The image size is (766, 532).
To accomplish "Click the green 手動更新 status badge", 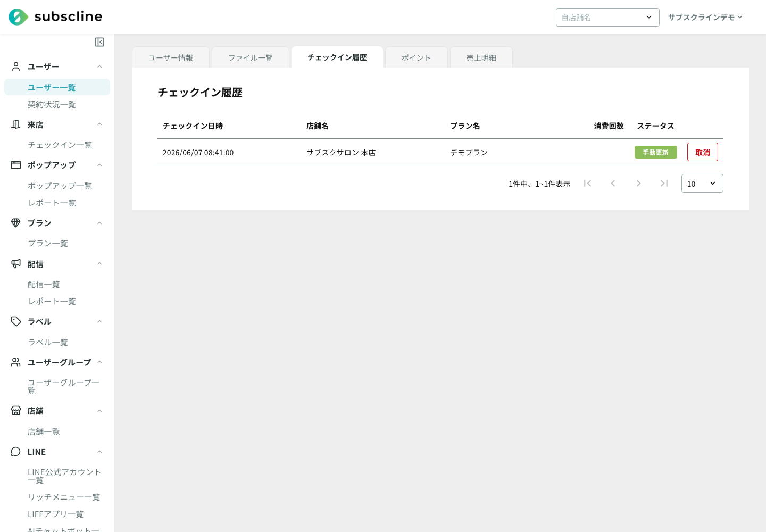I will (x=656, y=152).
